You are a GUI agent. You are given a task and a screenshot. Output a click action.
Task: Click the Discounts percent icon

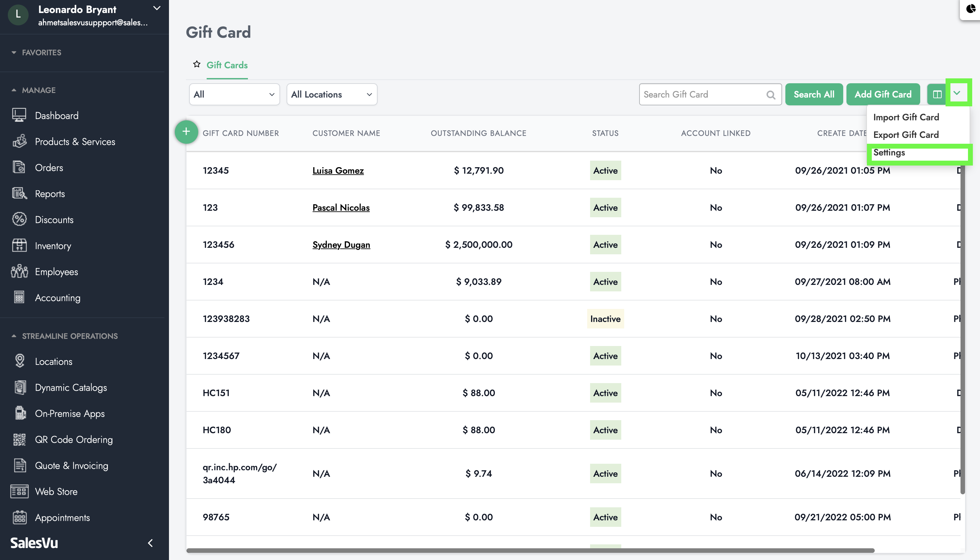pos(19,219)
